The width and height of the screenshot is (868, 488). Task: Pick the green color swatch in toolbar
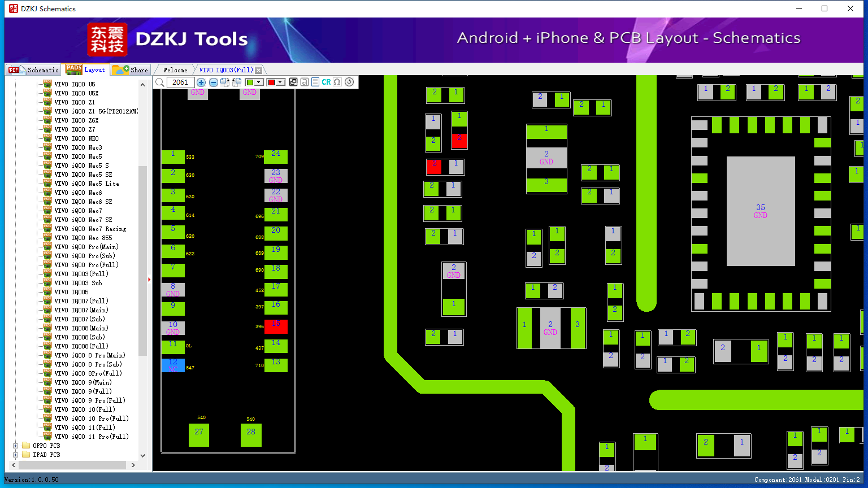click(x=250, y=82)
